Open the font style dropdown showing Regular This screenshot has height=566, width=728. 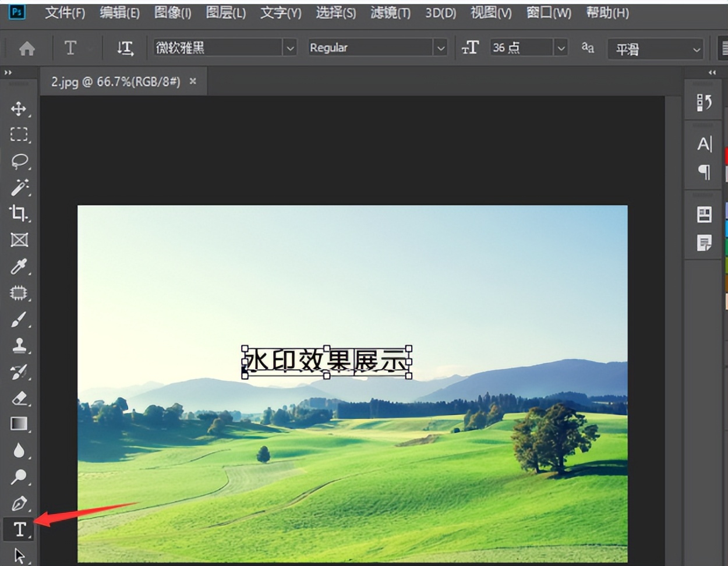coord(441,48)
